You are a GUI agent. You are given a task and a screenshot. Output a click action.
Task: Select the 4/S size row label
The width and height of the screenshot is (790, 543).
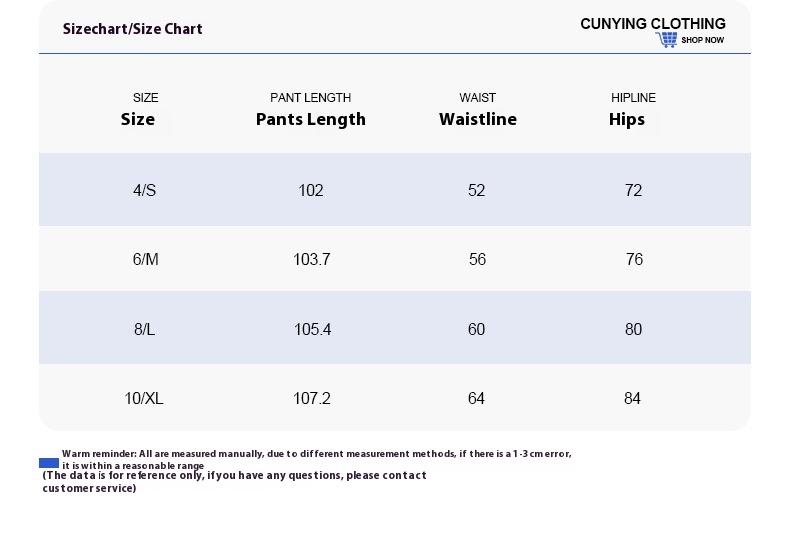tap(145, 190)
